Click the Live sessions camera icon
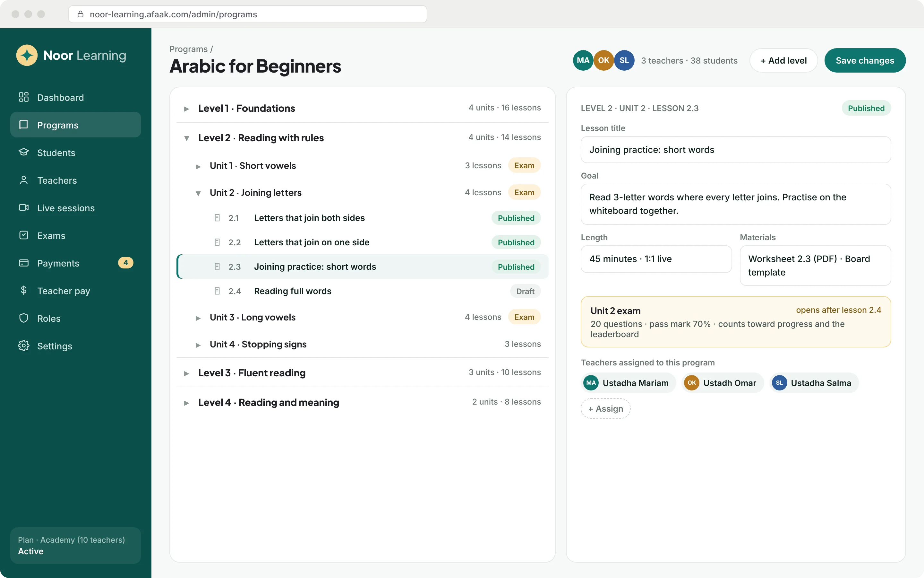Image resolution: width=924 pixels, height=578 pixels. click(24, 207)
